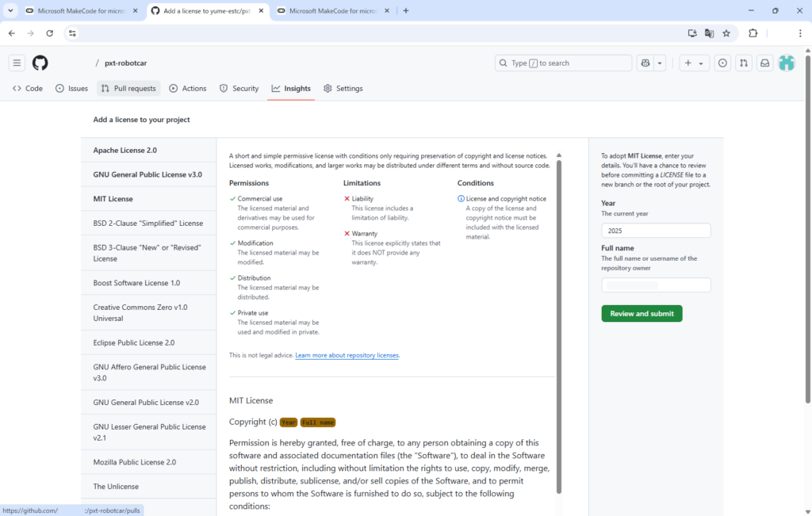Click the Liability limitation heading

coord(362,199)
